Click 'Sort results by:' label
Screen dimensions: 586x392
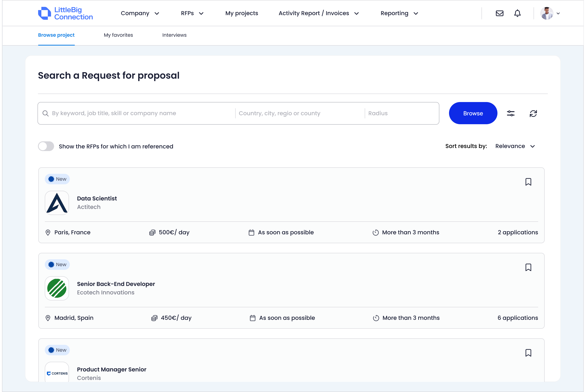466,146
